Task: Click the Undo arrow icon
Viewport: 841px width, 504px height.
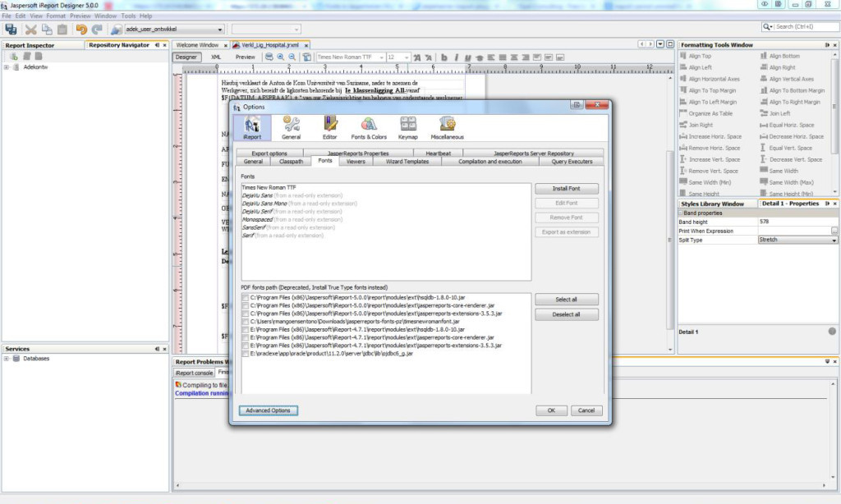Action: click(x=81, y=29)
